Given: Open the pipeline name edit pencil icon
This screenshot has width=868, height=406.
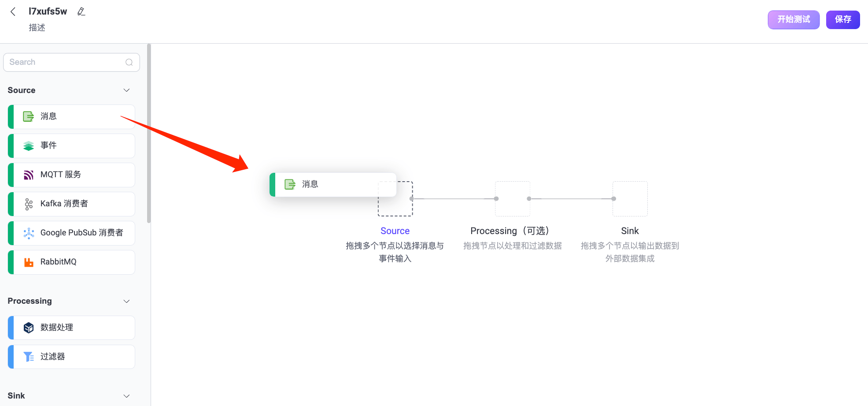Looking at the screenshot, I should [81, 11].
